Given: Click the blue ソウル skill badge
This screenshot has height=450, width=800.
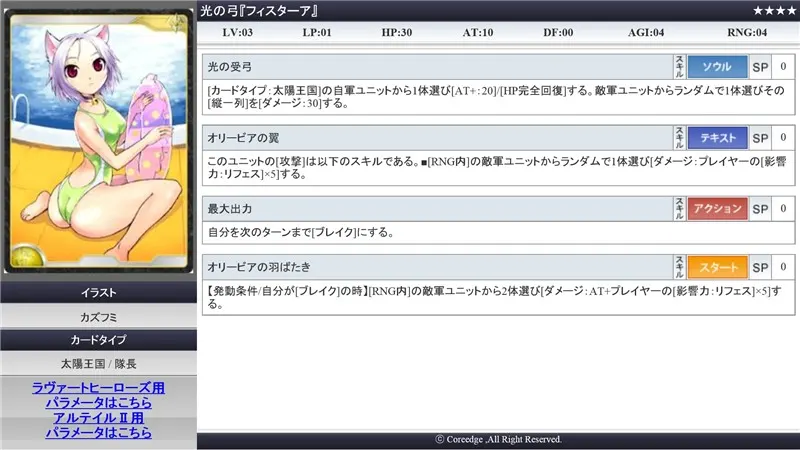Looking at the screenshot, I should tap(717, 67).
